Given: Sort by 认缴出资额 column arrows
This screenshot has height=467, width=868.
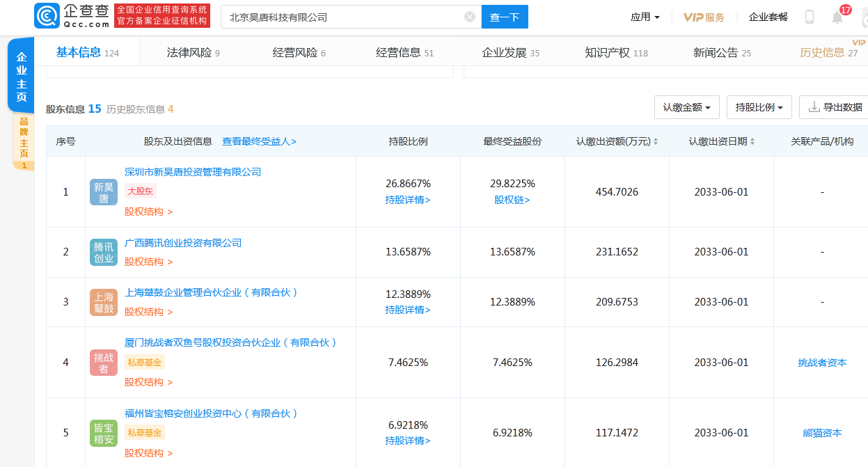Looking at the screenshot, I should click(x=656, y=141).
